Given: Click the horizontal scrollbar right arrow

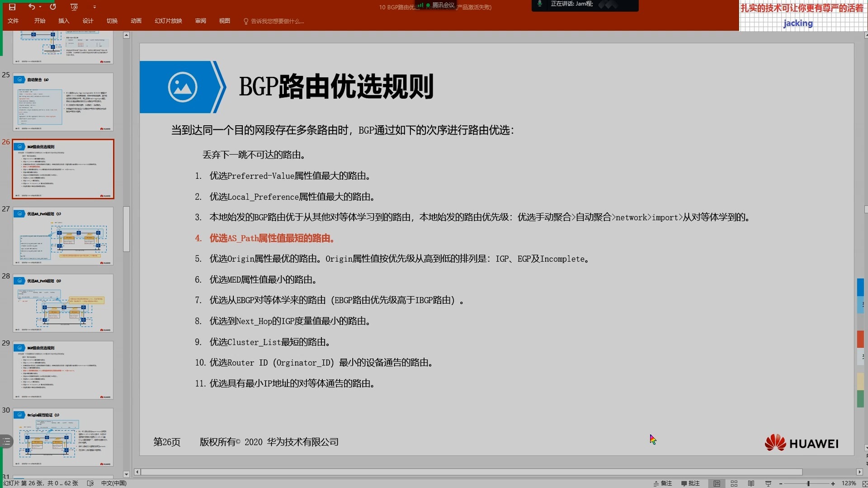Looking at the screenshot, I should [859, 472].
